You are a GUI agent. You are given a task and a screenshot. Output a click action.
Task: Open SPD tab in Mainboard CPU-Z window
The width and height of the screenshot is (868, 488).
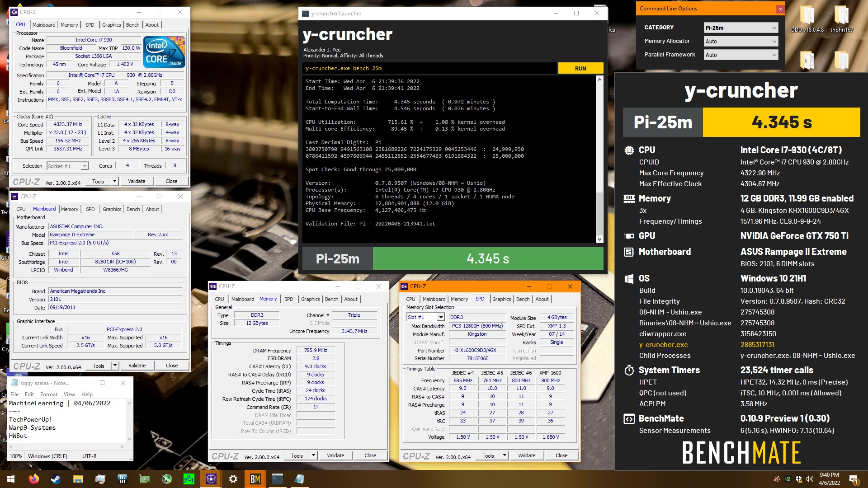click(x=90, y=209)
